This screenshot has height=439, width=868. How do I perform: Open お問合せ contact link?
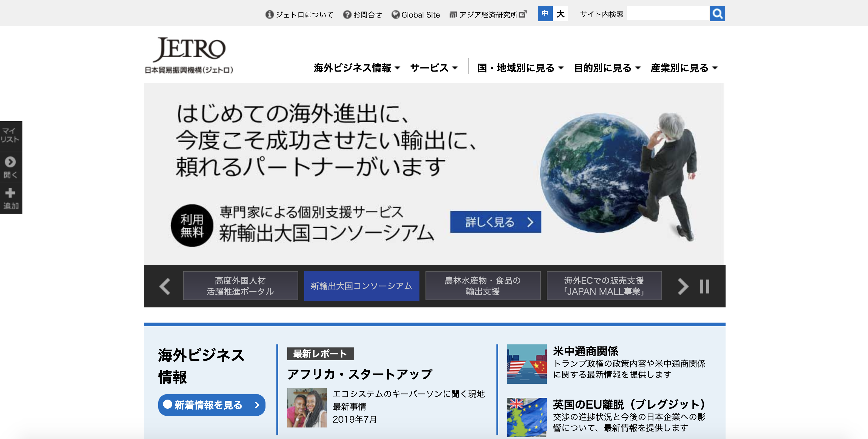coord(362,15)
